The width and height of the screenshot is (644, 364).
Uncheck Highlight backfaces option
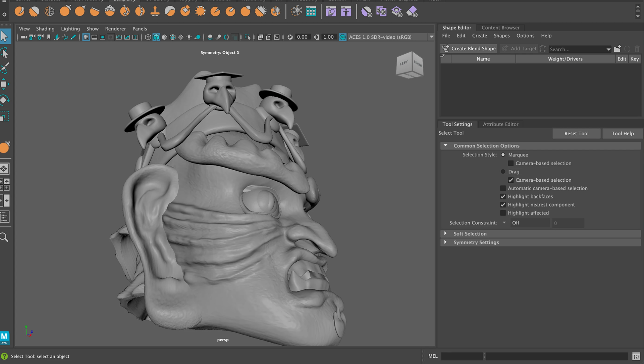[503, 196]
